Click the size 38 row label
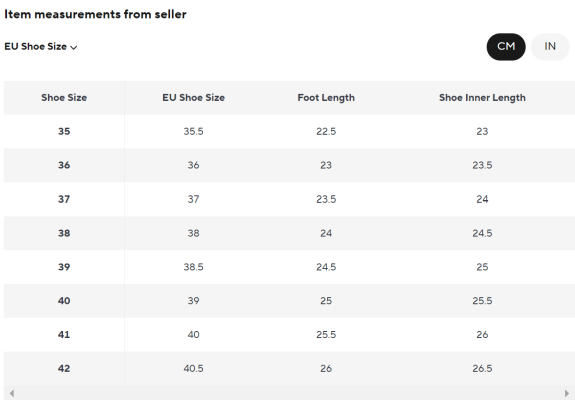Screen dimensions: 575x400 (x=64, y=233)
